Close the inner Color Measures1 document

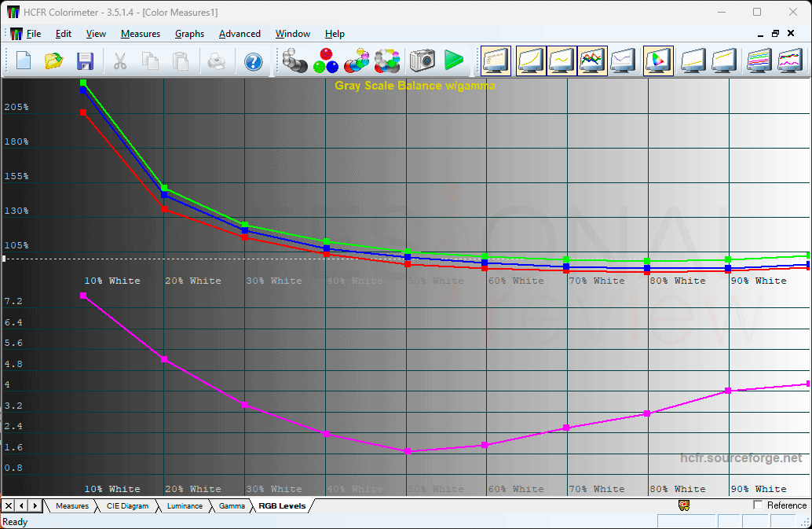[791, 34]
